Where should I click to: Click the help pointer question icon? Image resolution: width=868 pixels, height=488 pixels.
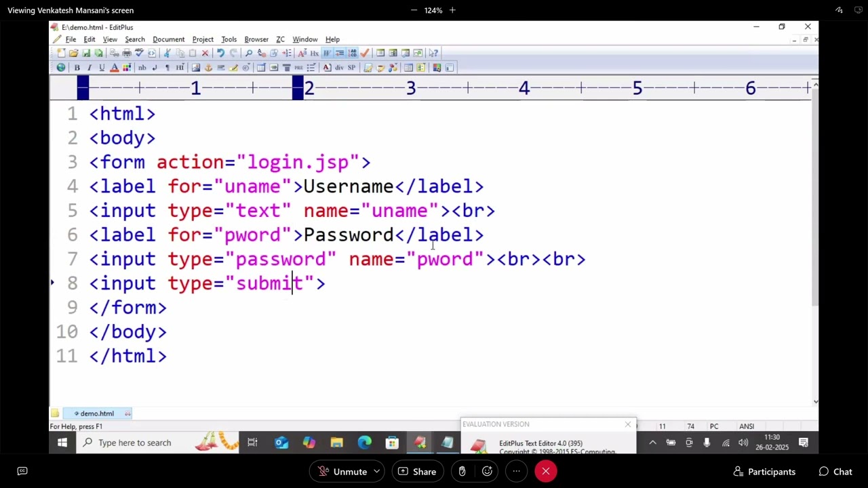click(x=433, y=53)
